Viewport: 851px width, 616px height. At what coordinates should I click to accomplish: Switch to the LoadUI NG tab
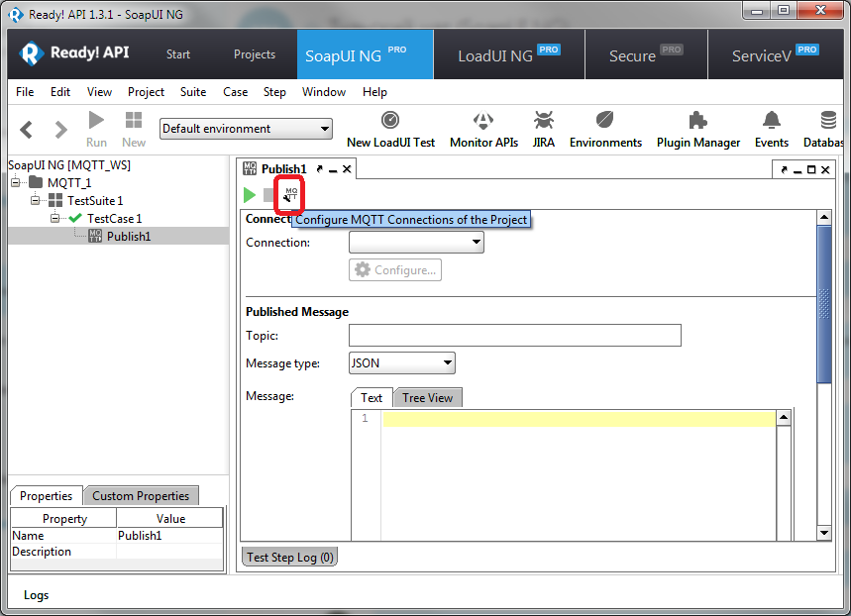pyautogui.click(x=509, y=54)
